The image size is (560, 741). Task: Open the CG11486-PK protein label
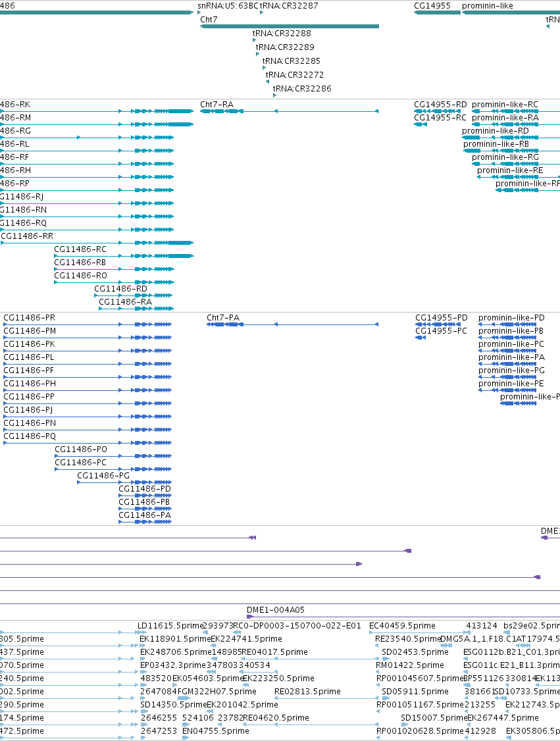pyautogui.click(x=30, y=345)
